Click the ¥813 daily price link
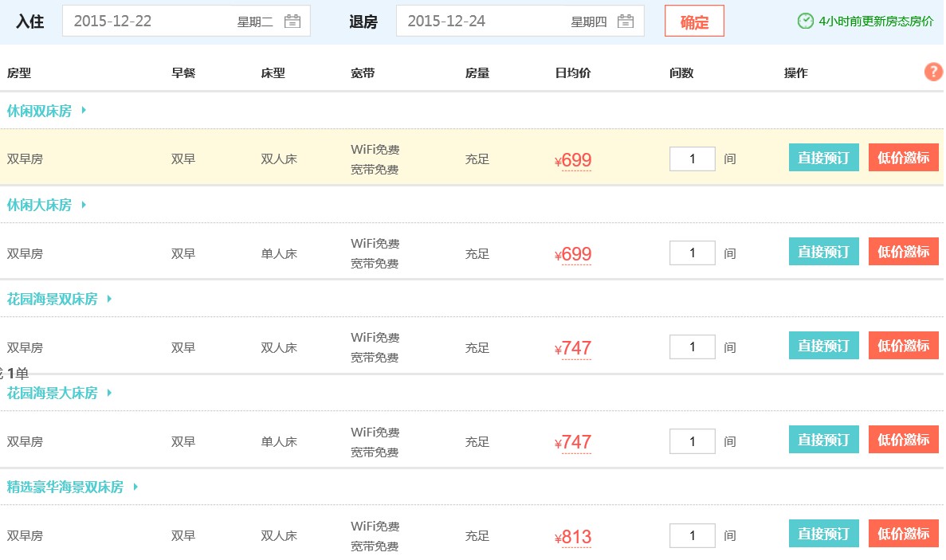 (x=575, y=537)
